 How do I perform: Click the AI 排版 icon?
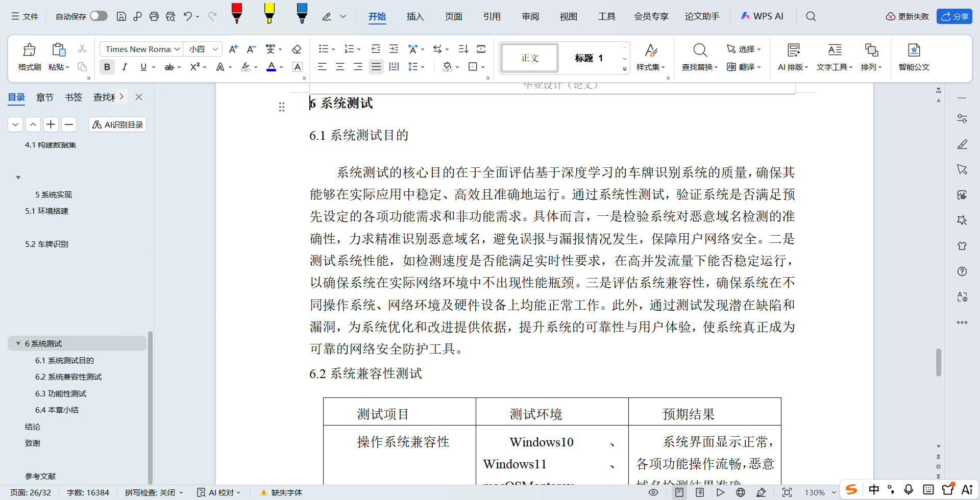[x=793, y=50]
